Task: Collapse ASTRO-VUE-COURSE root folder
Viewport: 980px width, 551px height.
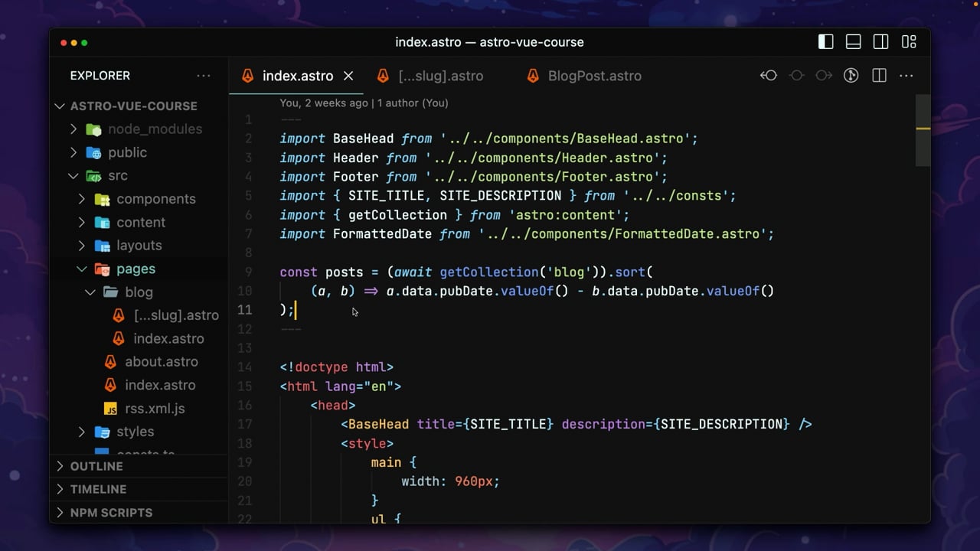Action: pos(60,106)
